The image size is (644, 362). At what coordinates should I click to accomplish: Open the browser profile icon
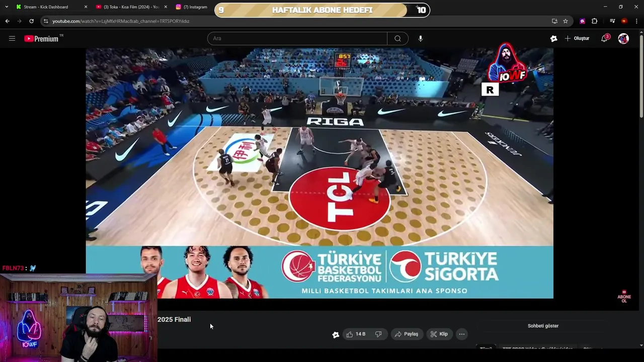624,21
